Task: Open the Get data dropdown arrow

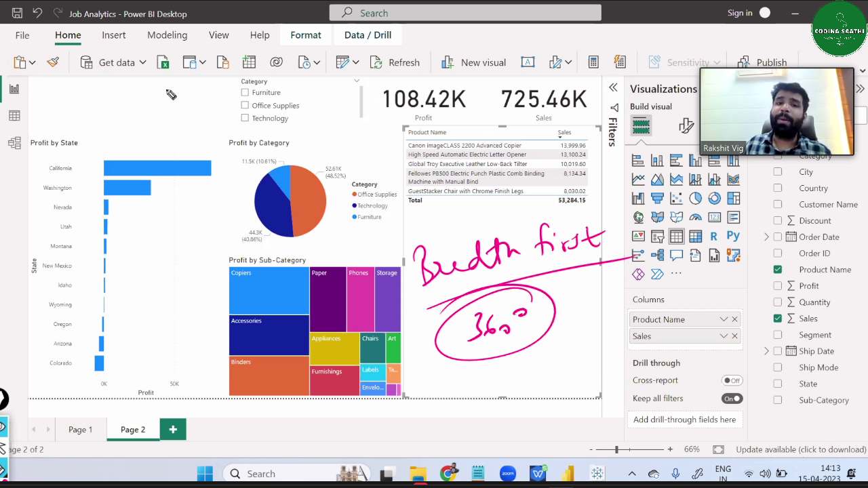Action: [x=142, y=62]
